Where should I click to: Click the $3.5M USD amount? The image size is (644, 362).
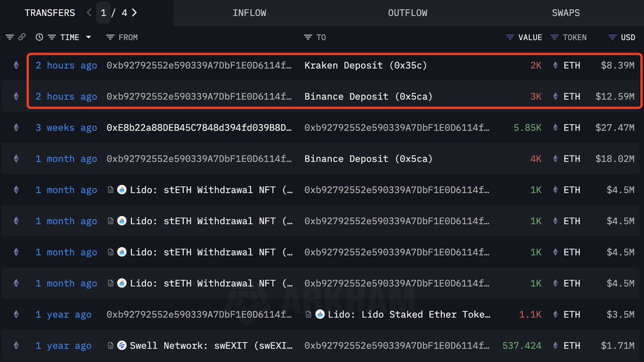(x=620, y=314)
